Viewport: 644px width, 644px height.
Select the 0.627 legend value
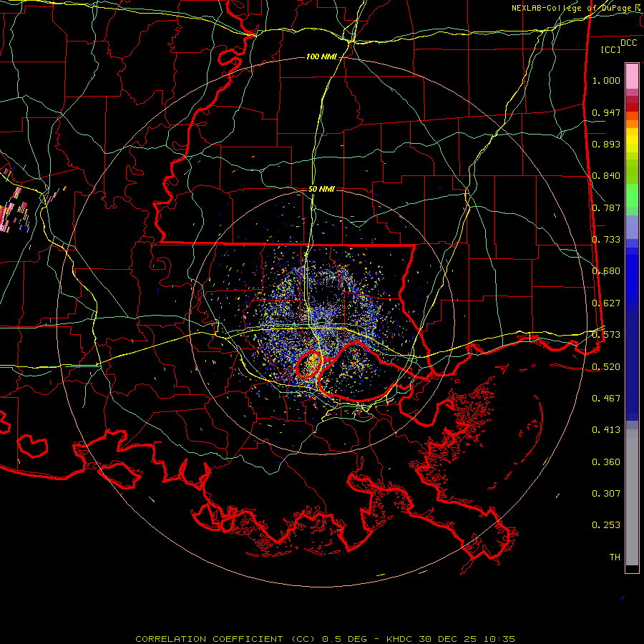click(606, 303)
